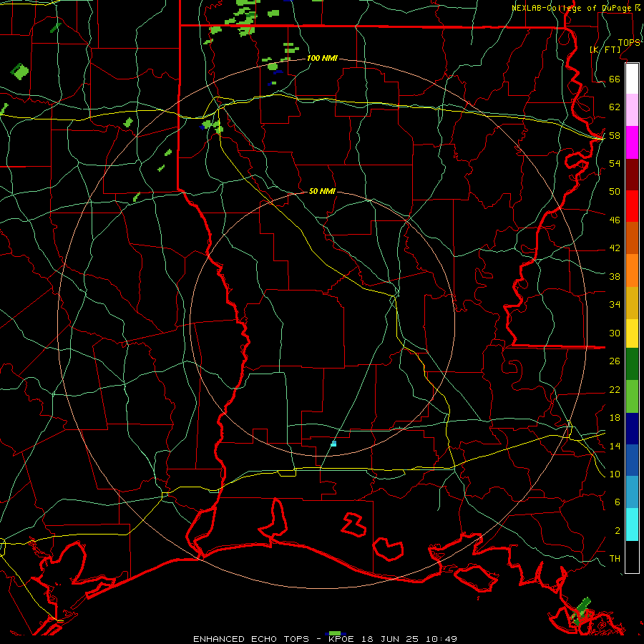Viewport: 644px width, 644px height.
Task: Click the '54' legend value
Action: click(615, 163)
